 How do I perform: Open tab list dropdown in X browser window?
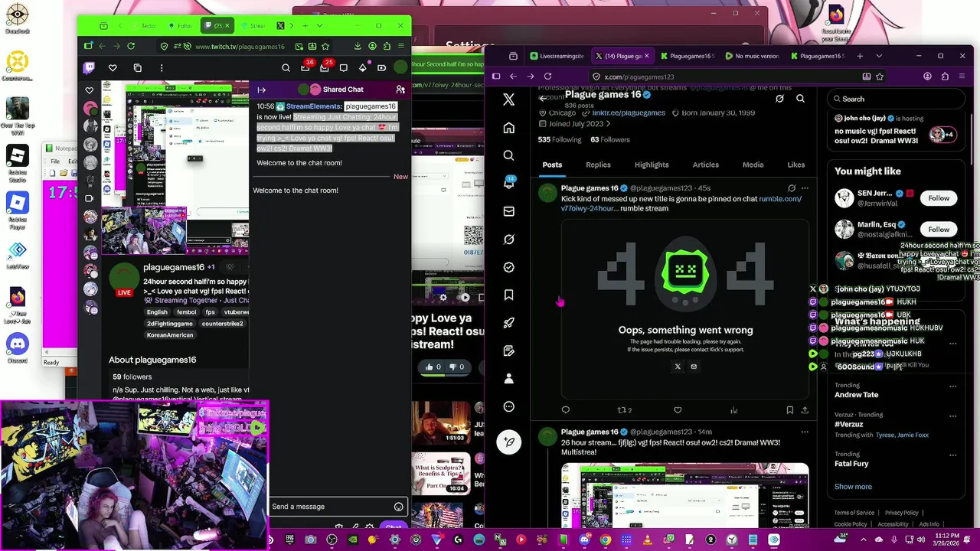tap(879, 56)
